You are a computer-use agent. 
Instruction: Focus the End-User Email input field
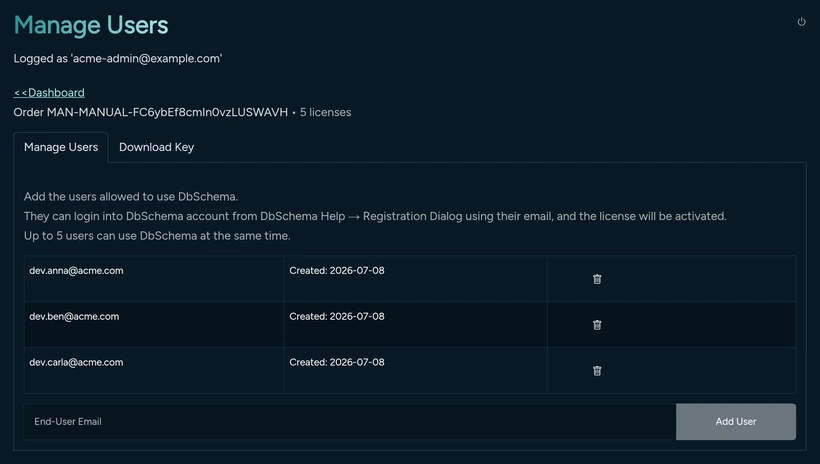click(350, 422)
